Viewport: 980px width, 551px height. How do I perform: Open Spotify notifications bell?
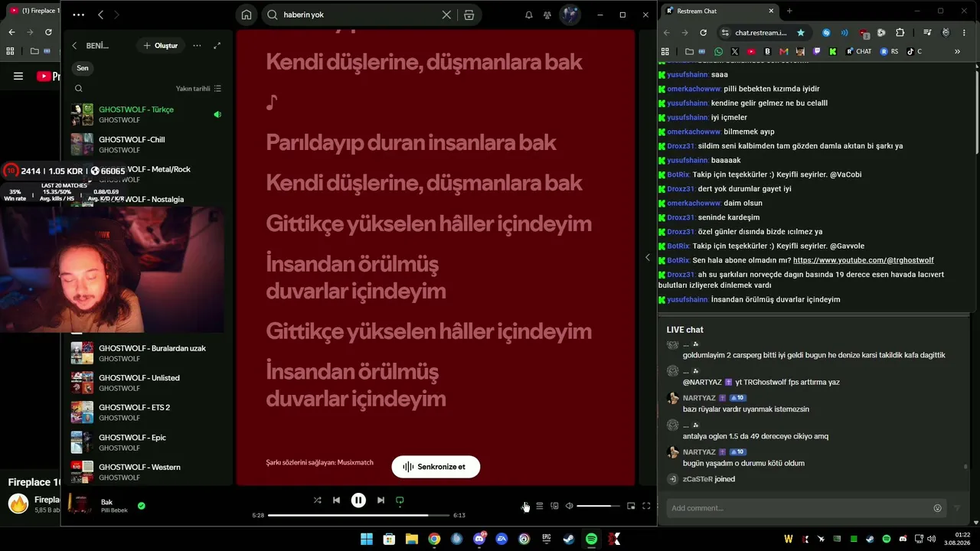coord(528,15)
